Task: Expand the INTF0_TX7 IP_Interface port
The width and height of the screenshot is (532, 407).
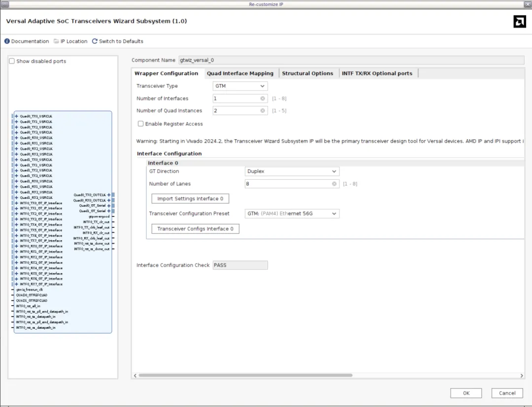Action: coord(16,241)
